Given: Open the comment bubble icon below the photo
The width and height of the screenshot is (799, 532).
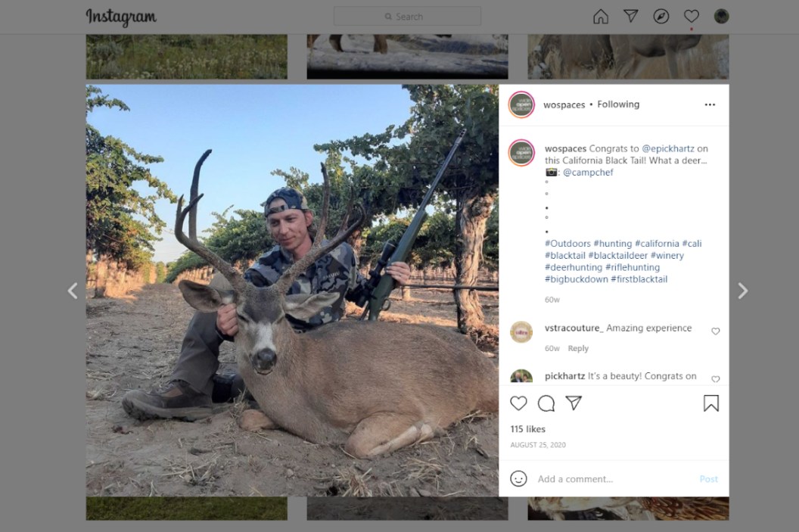Looking at the screenshot, I should pyautogui.click(x=546, y=403).
